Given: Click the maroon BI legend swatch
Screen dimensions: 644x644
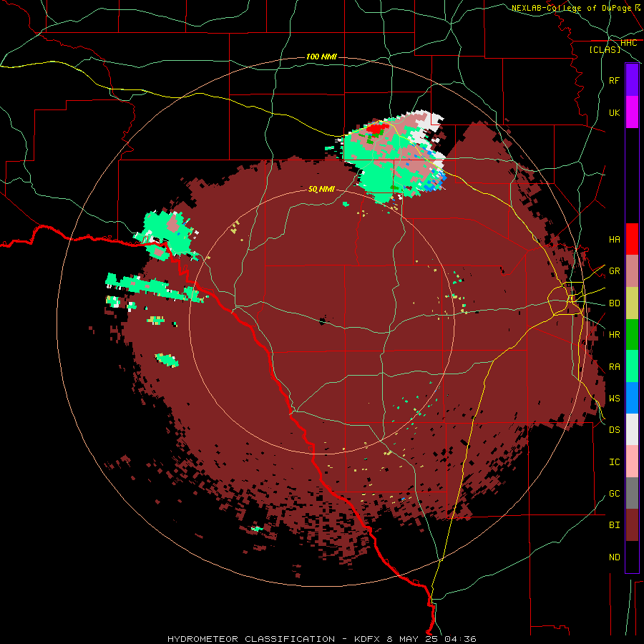Looking at the screenshot, I should point(632,525).
